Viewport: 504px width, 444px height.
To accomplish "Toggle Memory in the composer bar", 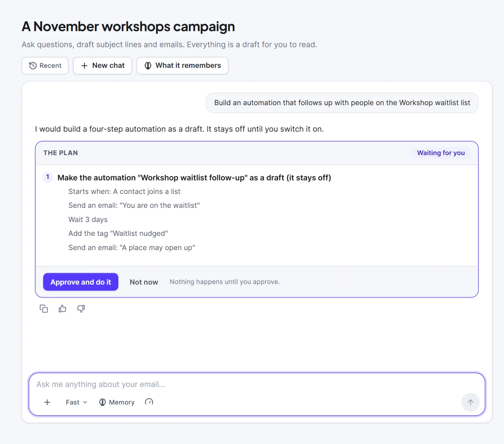I will [x=117, y=402].
